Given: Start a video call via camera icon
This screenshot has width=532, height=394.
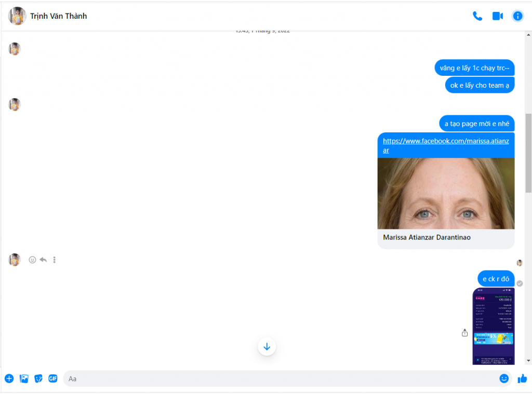Looking at the screenshot, I should [497, 16].
